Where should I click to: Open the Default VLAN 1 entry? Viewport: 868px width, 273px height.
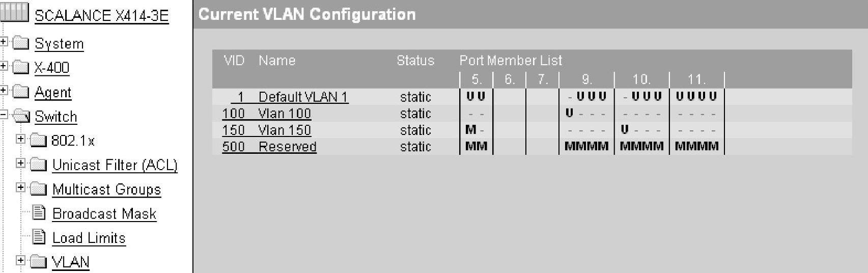click(x=290, y=97)
